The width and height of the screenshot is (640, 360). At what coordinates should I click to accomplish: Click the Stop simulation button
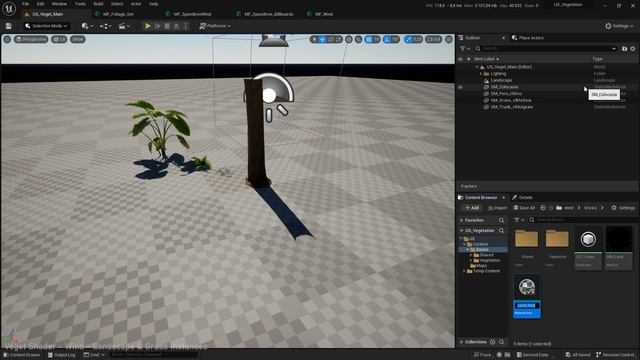click(167, 26)
